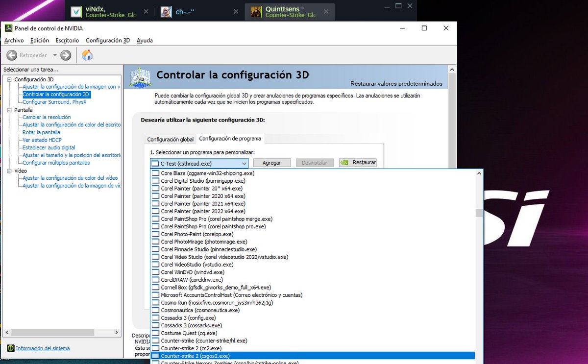
Task: Click the 3D settings header graphic icon
Action: click(140, 77)
